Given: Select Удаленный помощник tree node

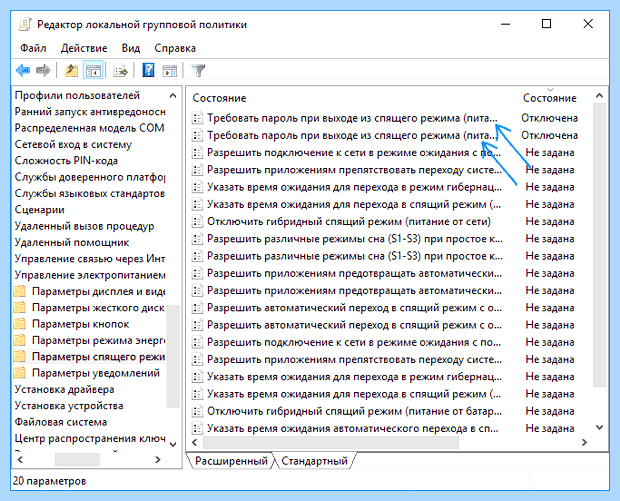Looking at the screenshot, I should click(x=72, y=242).
